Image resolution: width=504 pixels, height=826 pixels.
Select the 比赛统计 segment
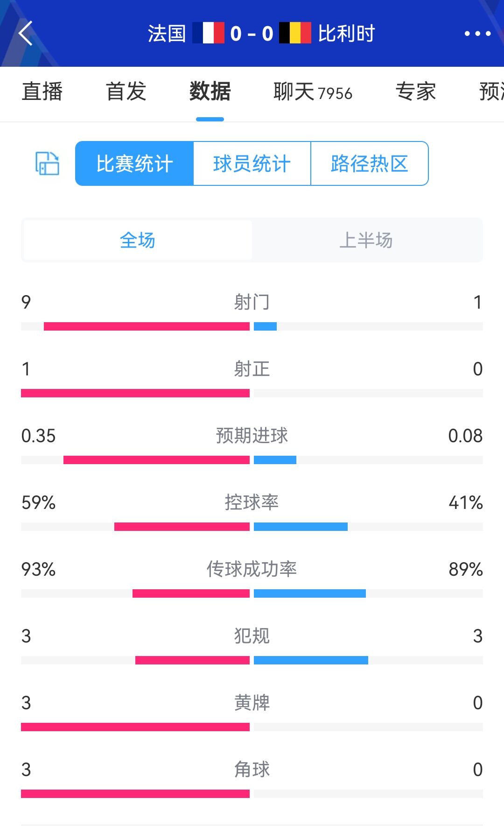[134, 163]
